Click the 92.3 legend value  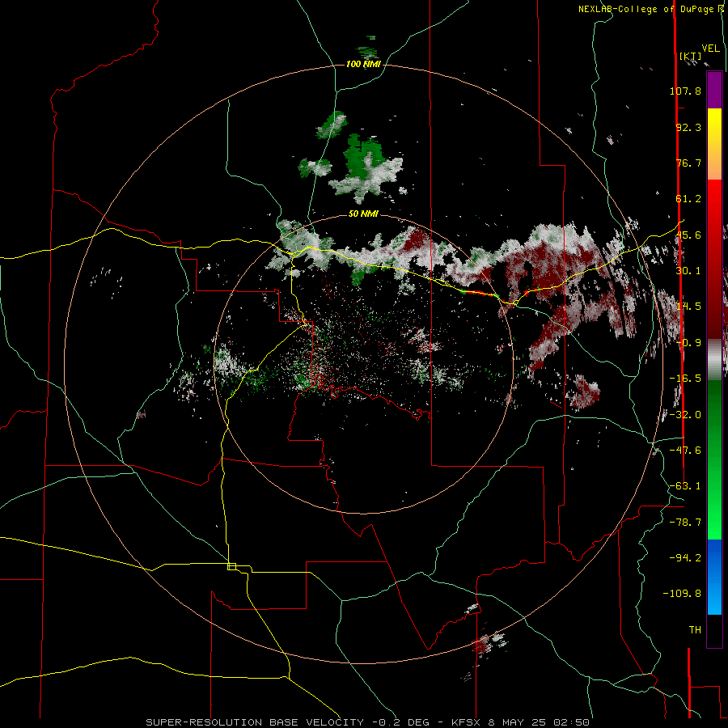click(688, 127)
